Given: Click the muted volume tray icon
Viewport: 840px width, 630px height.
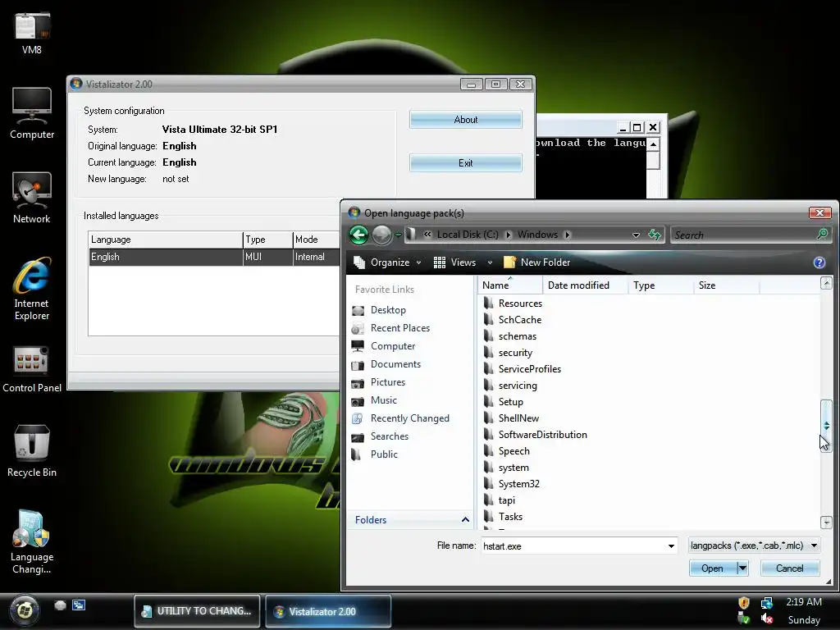Looking at the screenshot, I should [767, 619].
